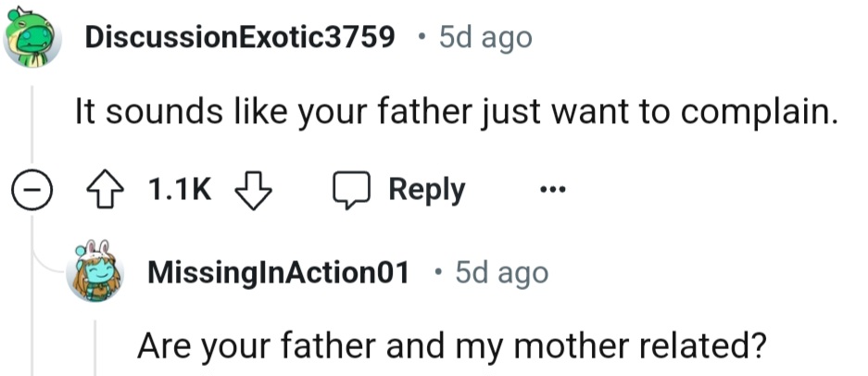The width and height of the screenshot is (868, 376).
Task: Click the timestamp next to DiscussionExotic3759
Action: pos(485,37)
